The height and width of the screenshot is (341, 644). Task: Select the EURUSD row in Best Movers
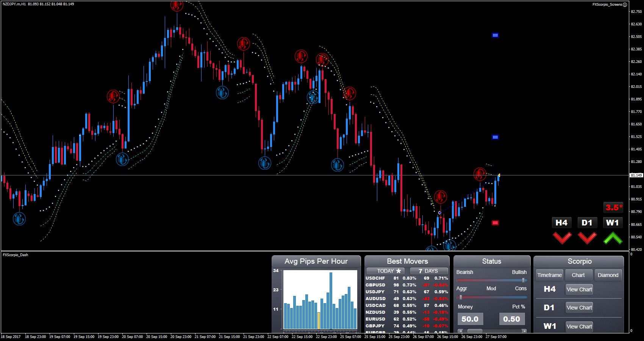[x=407, y=319]
